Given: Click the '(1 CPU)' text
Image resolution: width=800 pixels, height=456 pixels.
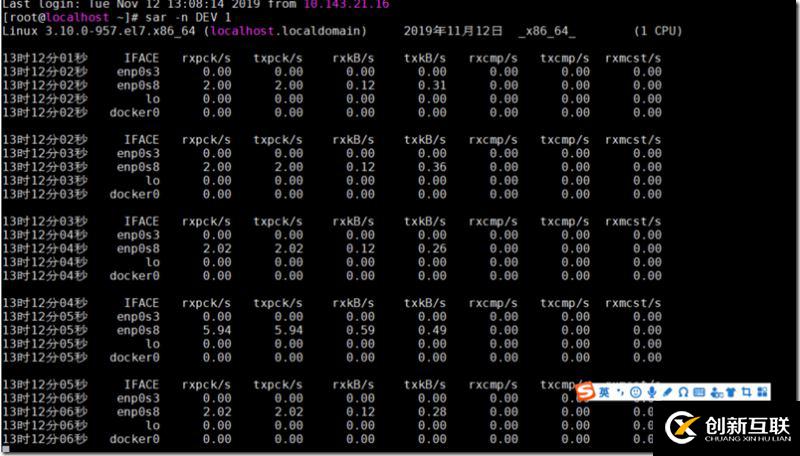Looking at the screenshot, I should [x=658, y=31].
